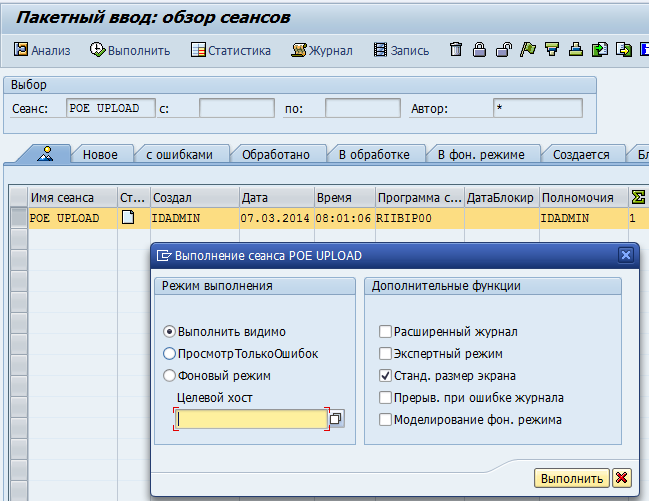Viewport: 649px width, 501px height.
Task: Enable Моделирование фон. режима checkbox
Action: 385,419
